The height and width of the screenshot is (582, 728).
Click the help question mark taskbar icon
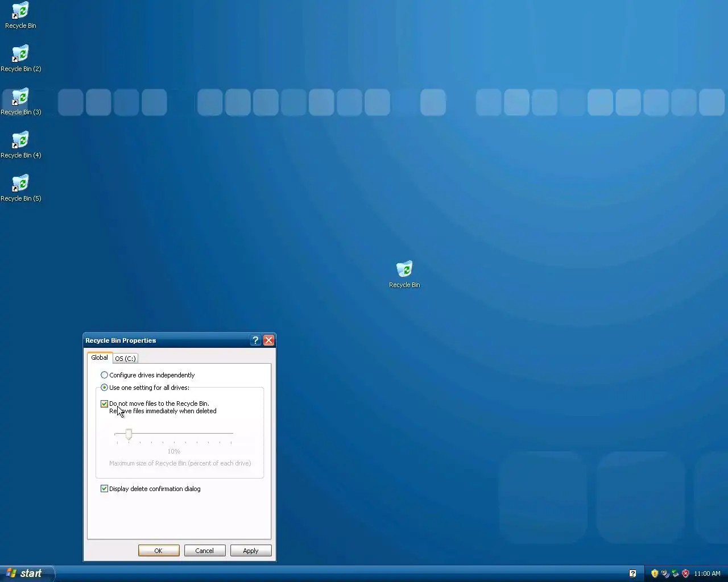tap(632, 573)
